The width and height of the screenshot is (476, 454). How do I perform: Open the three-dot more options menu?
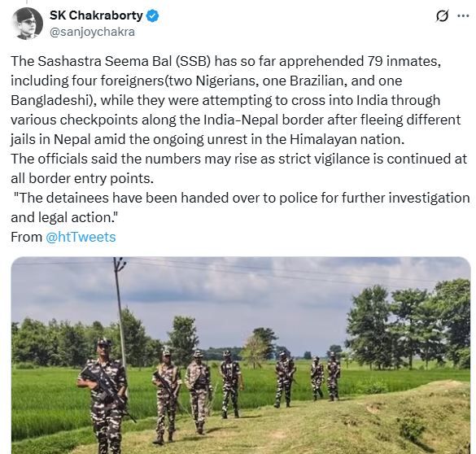coord(463,15)
